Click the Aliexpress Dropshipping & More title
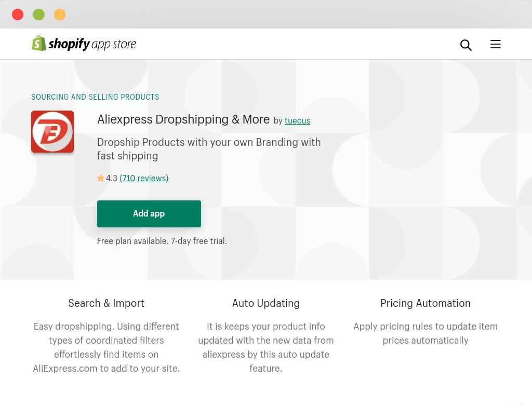Screen dimensions: 532x406 pyautogui.click(x=183, y=119)
